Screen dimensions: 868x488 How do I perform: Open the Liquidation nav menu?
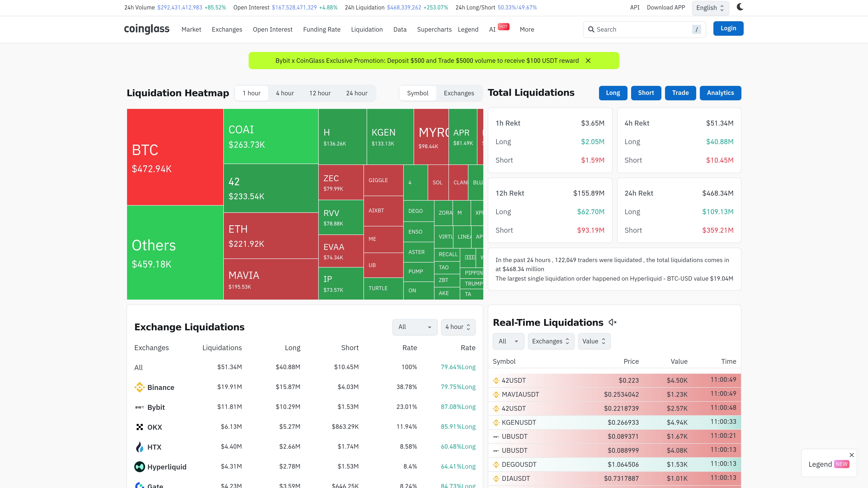tap(367, 29)
